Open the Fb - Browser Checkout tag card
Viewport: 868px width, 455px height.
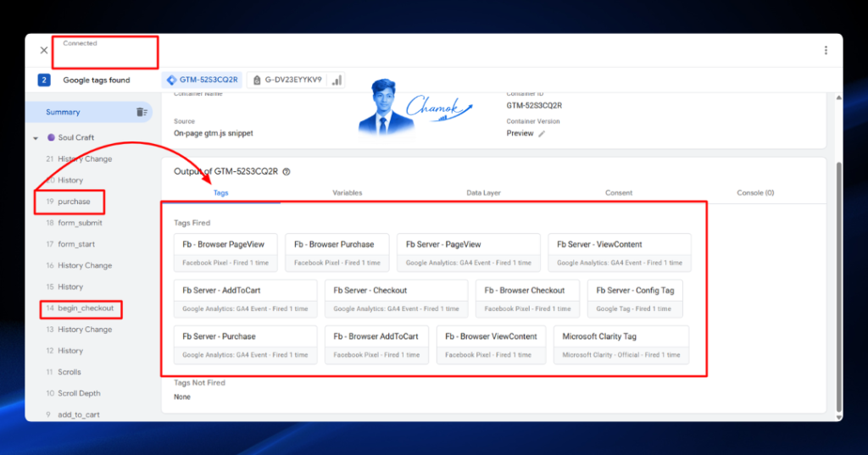(527, 298)
